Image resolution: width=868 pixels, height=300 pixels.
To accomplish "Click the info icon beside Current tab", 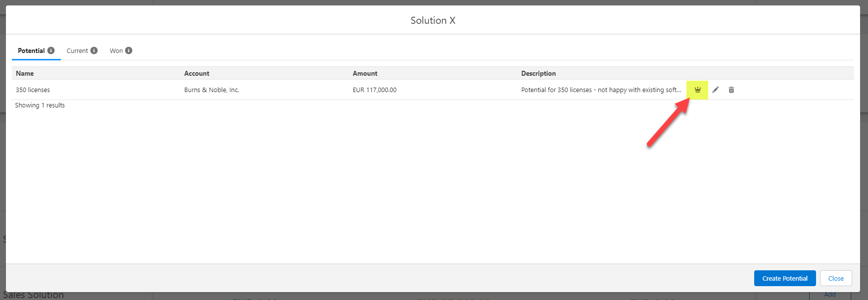I will point(94,50).
